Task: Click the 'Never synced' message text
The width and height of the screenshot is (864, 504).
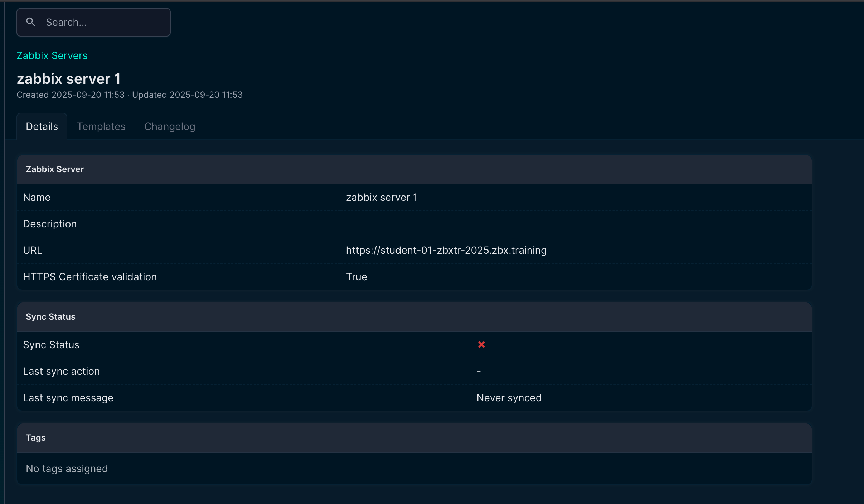Action: (x=509, y=398)
